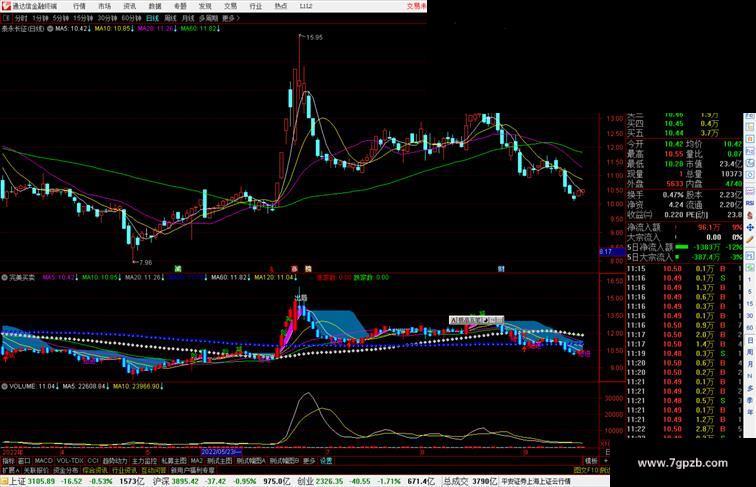Click the 指标 button
The width and height of the screenshot is (756, 487).
[x=8, y=461]
